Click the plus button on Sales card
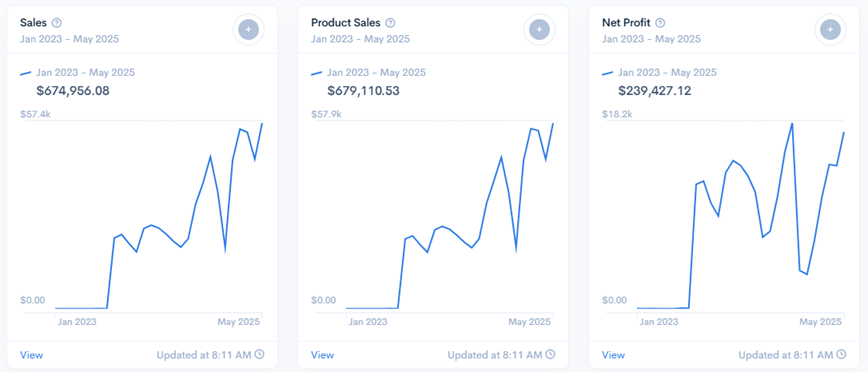The width and height of the screenshot is (868, 372). [x=249, y=29]
